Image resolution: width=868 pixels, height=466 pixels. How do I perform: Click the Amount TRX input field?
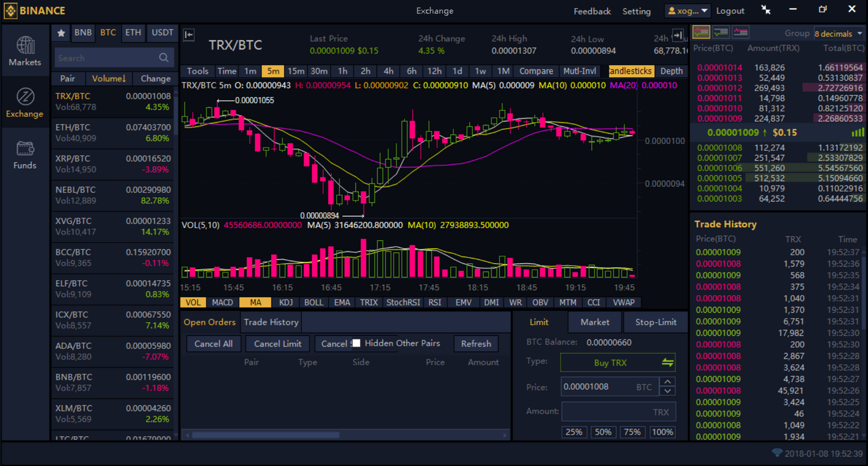click(x=618, y=411)
